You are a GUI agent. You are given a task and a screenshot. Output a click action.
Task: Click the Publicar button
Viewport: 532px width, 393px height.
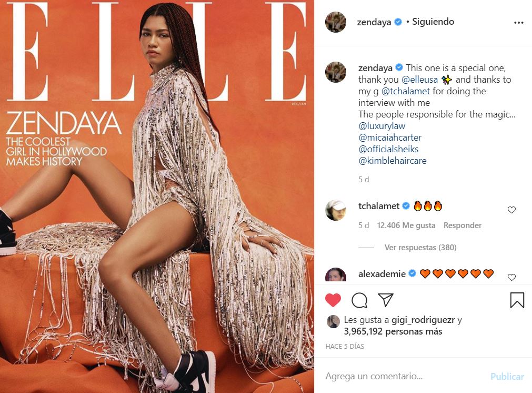(507, 376)
